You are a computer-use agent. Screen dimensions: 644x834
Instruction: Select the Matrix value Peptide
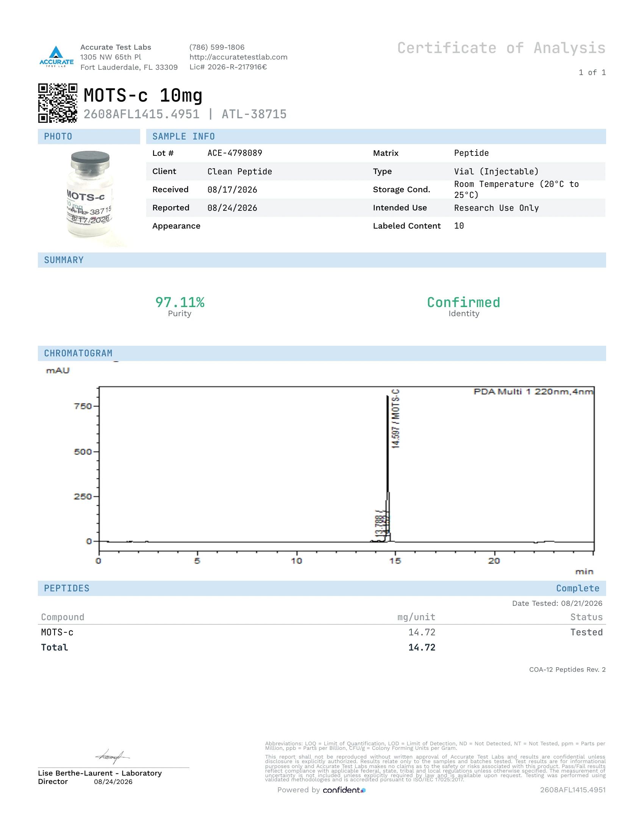coord(471,153)
